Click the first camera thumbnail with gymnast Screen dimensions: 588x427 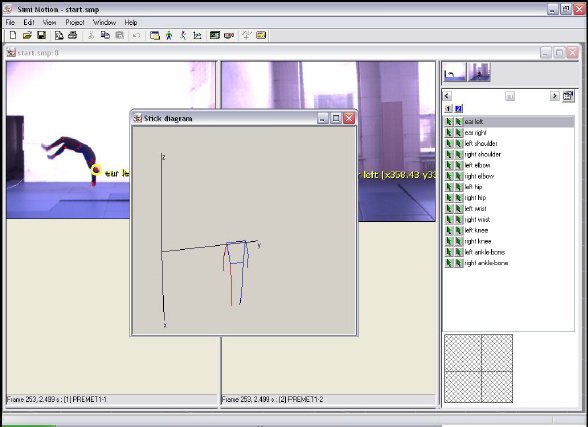[x=455, y=72]
